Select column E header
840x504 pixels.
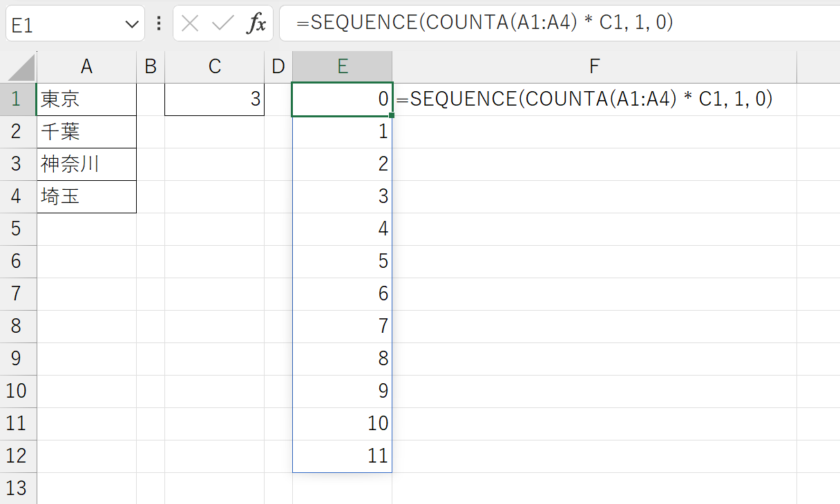pos(342,66)
